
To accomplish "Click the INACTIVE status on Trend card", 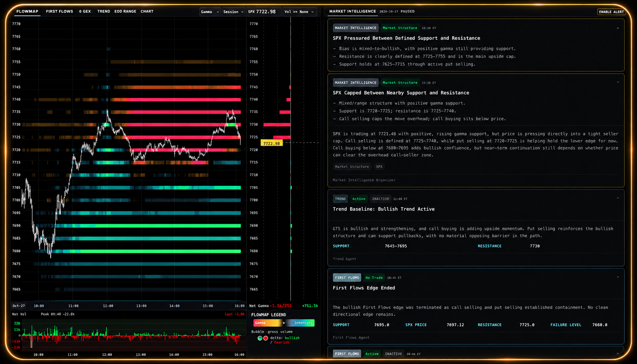I will tap(381, 199).
